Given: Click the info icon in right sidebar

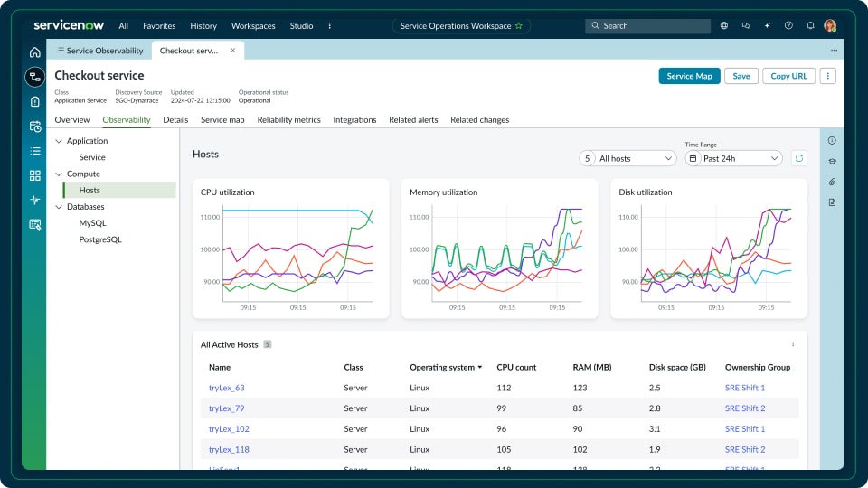Looking at the screenshot, I should click(832, 140).
